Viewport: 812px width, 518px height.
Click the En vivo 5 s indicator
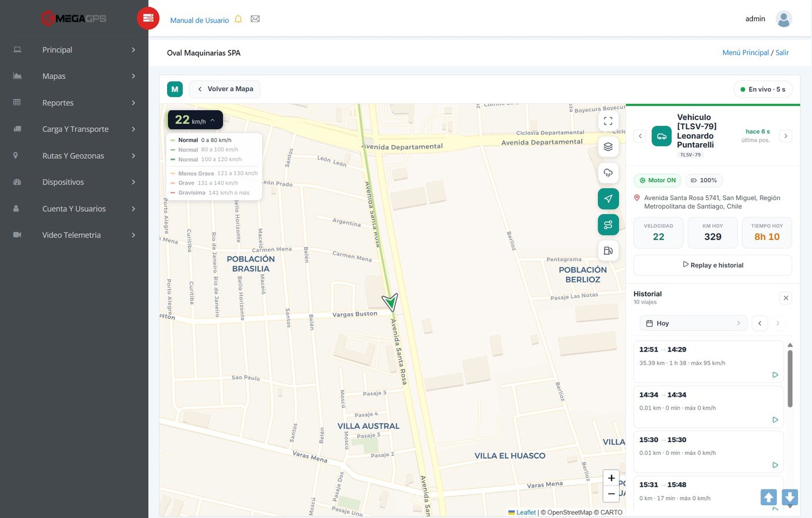763,89
